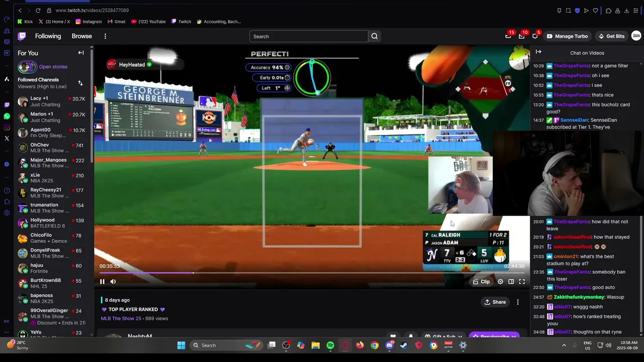The height and width of the screenshot is (362, 644).
Task: Click browser snapshot capture icon
Action: (568, 11)
